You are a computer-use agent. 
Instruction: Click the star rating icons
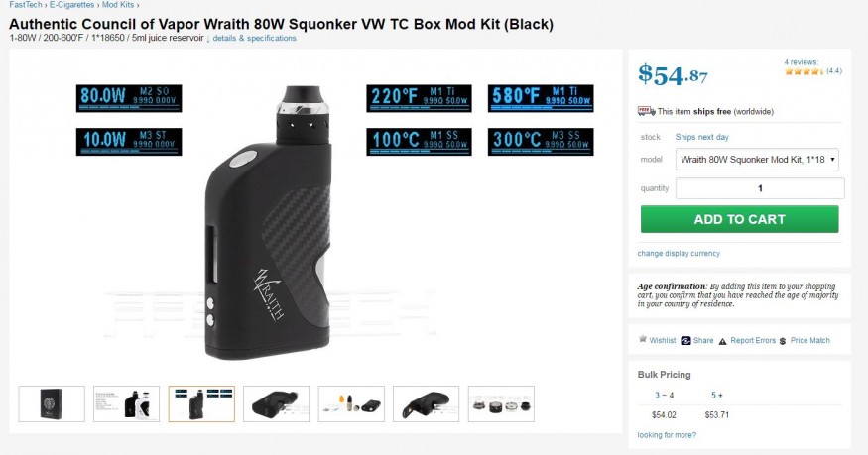805,71
